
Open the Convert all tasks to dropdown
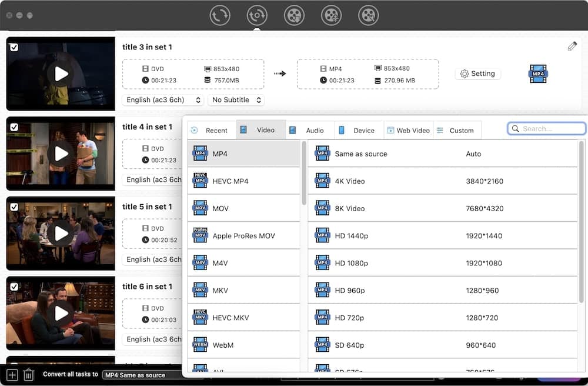click(142, 375)
